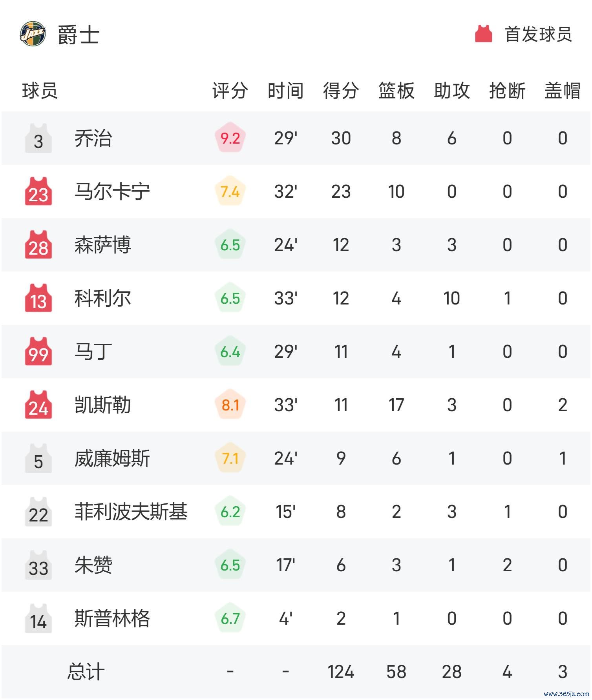Image resolution: width=592 pixels, height=700 pixels.
Task: Click the red starter jersey legend icon
Action: 483,34
